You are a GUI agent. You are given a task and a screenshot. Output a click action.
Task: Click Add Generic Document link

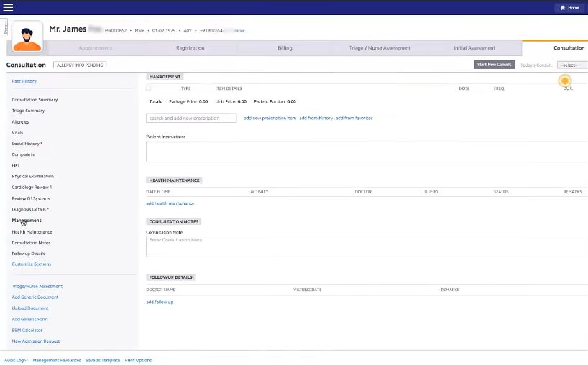pyautogui.click(x=35, y=297)
